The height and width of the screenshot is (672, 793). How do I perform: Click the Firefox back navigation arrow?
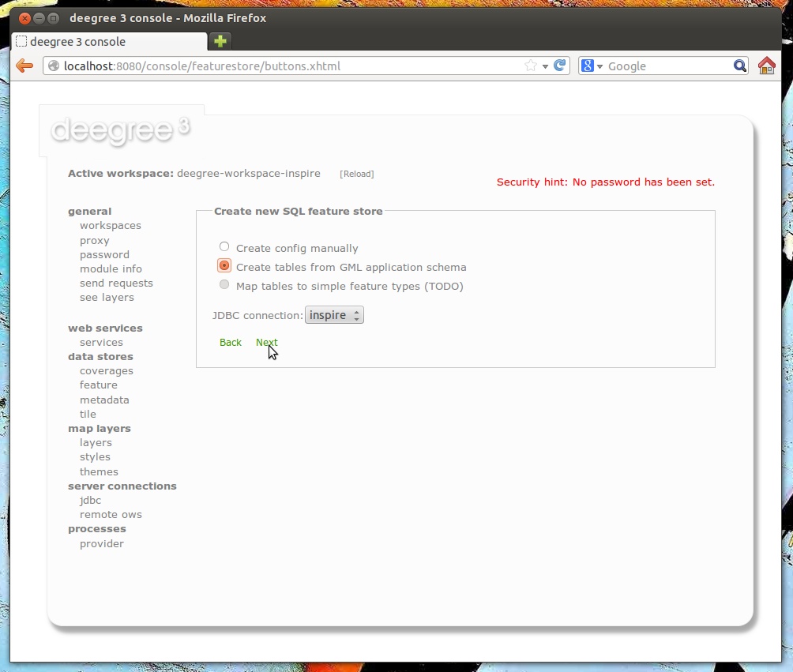coord(24,66)
